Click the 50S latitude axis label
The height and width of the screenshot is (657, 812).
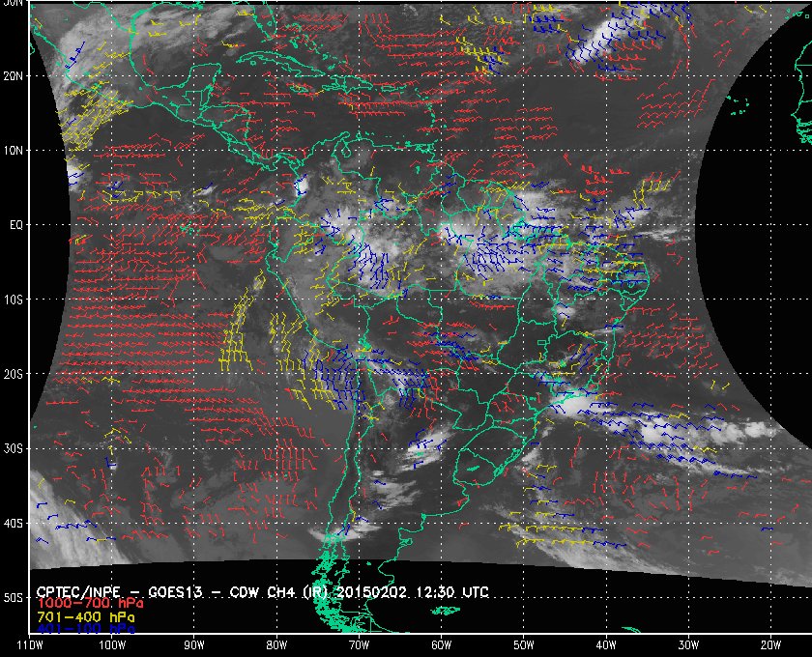click(x=14, y=598)
